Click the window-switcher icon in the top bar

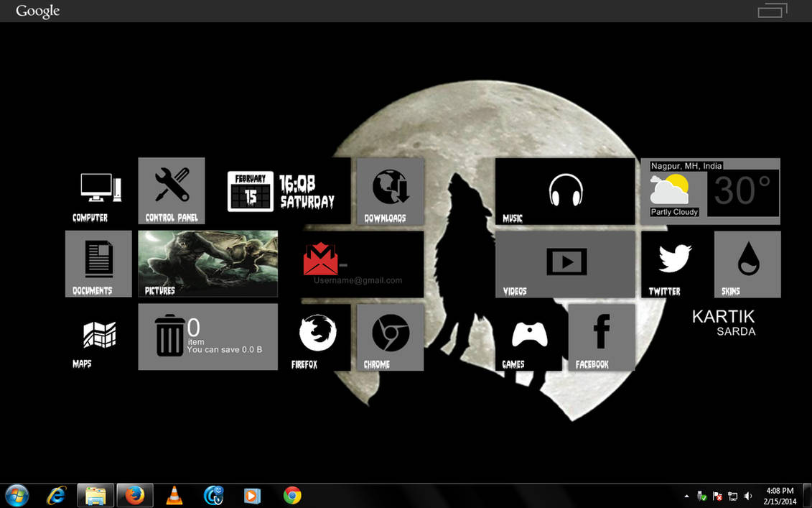[772, 10]
